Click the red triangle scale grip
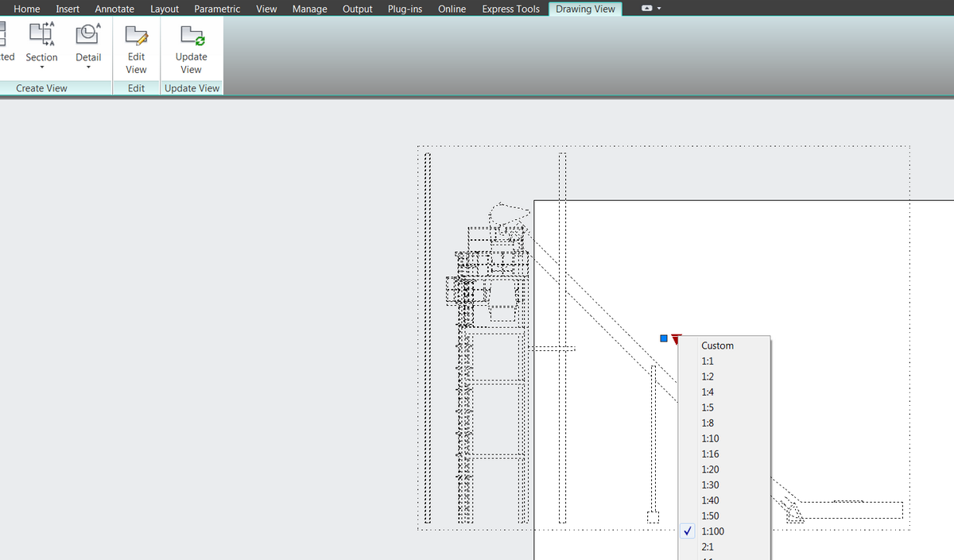 [x=675, y=340]
